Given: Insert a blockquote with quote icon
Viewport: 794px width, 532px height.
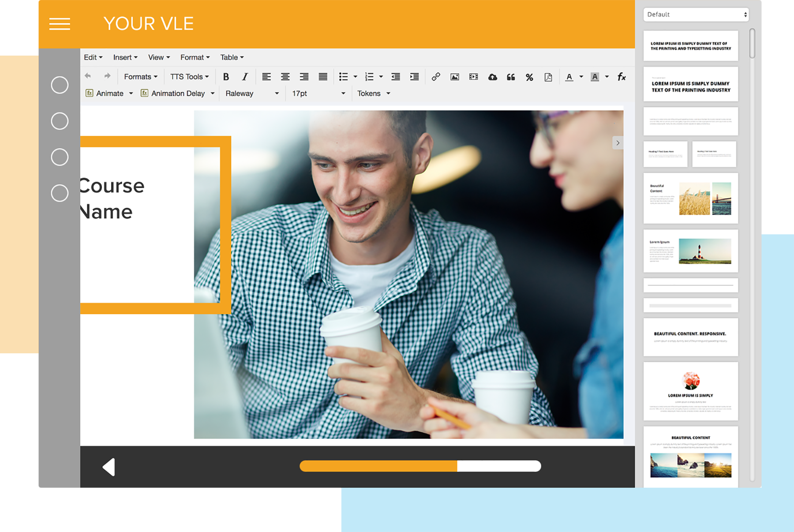Looking at the screenshot, I should [511, 77].
